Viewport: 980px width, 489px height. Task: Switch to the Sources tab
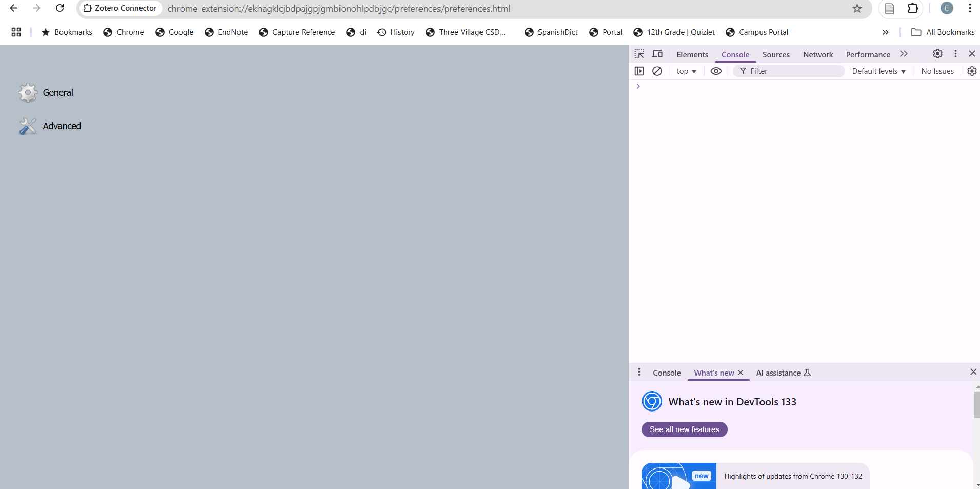[x=776, y=55]
